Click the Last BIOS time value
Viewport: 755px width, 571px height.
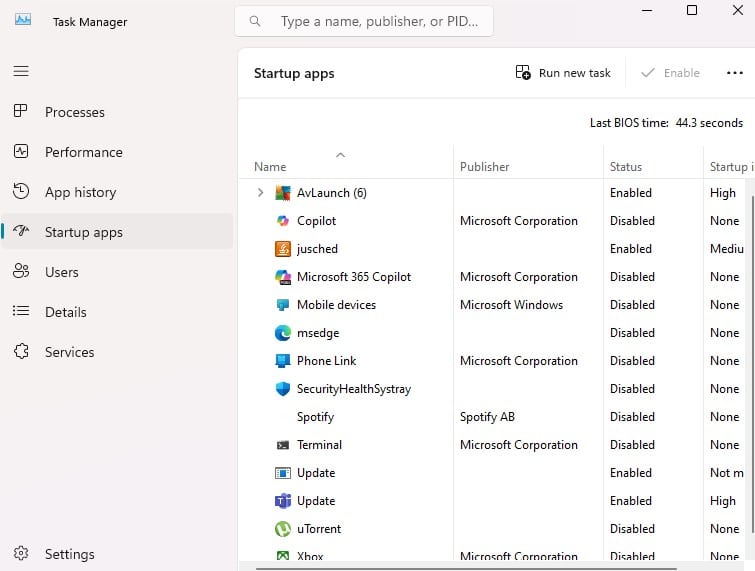tap(709, 123)
